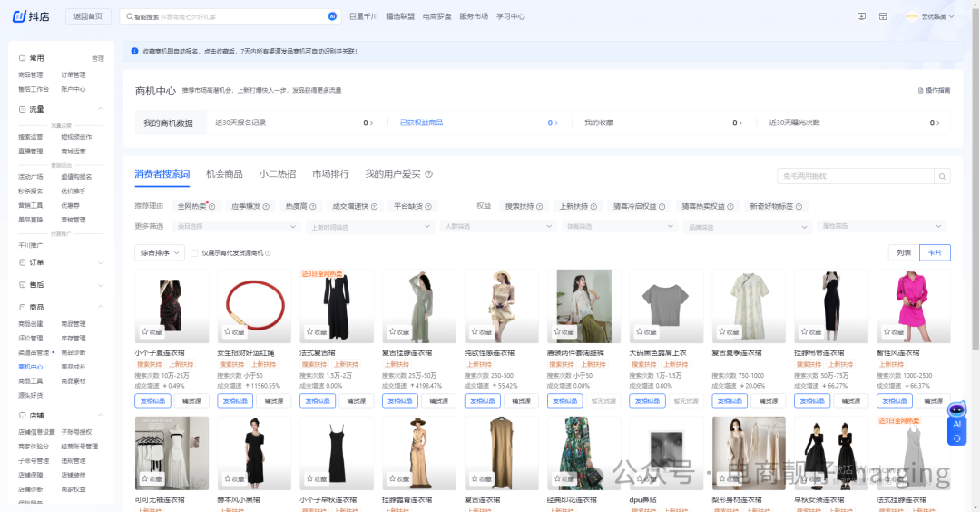Screen dimensions: 980x512
Task: Click the 常用 section icon in sidebar
Action: [23, 58]
